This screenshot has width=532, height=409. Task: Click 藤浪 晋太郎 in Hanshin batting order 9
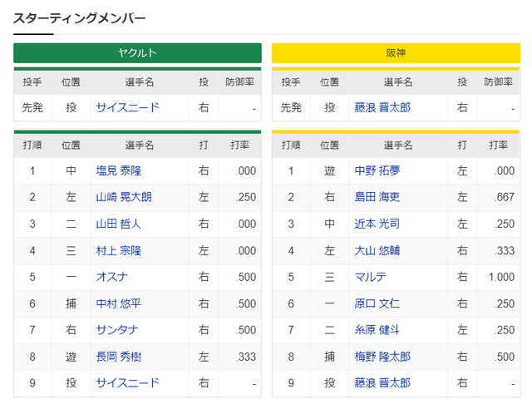pos(382,383)
